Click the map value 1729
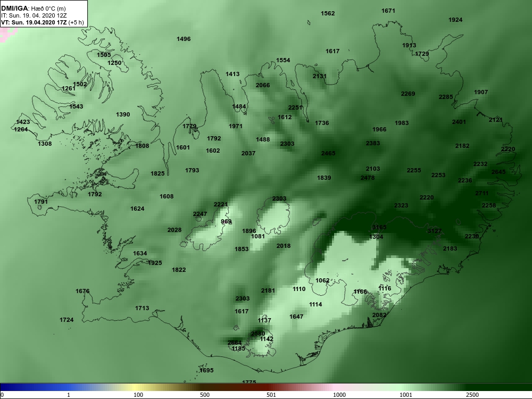Image resolution: width=532 pixels, height=399 pixels. click(x=422, y=54)
